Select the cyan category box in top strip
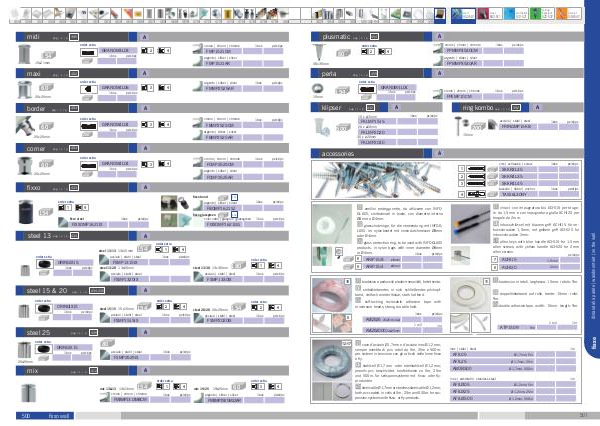Viewport: 600px width, 426px height. click(x=515, y=15)
